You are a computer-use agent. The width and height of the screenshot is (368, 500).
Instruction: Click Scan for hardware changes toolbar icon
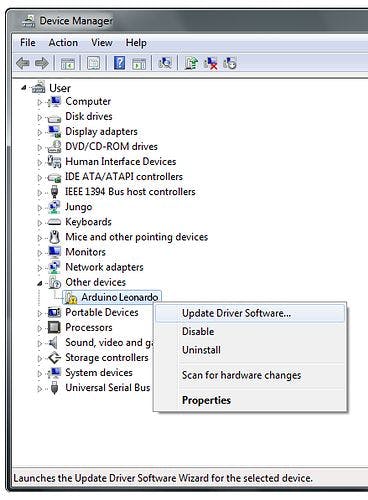pos(165,63)
